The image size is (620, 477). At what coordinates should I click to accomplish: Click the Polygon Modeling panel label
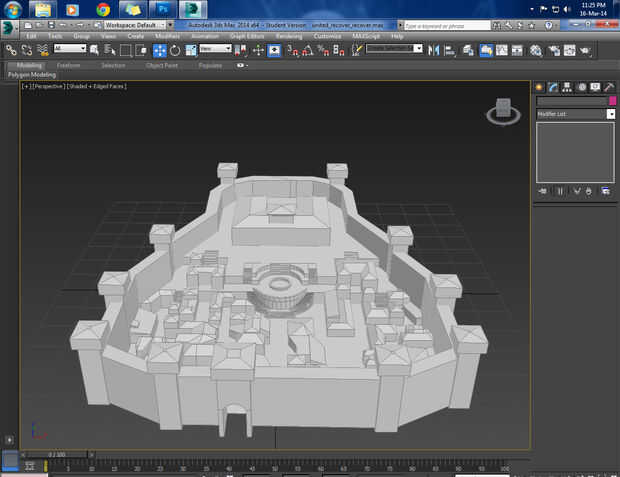pos(32,74)
